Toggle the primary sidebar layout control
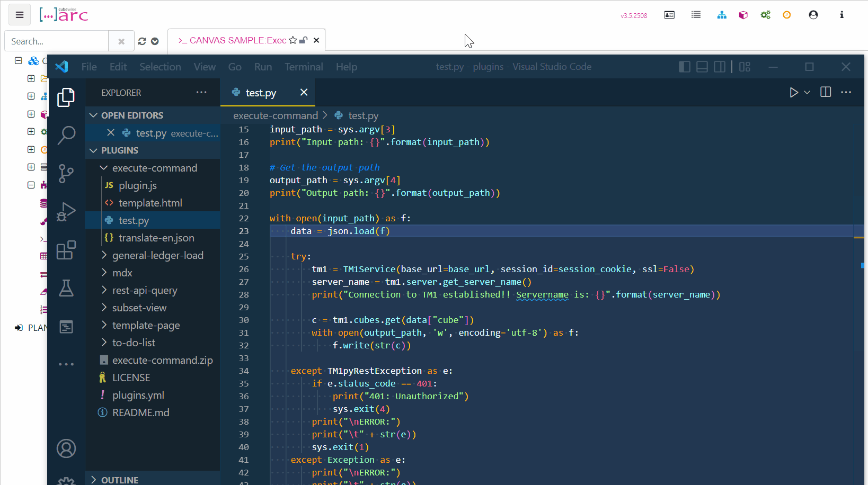 (684, 67)
